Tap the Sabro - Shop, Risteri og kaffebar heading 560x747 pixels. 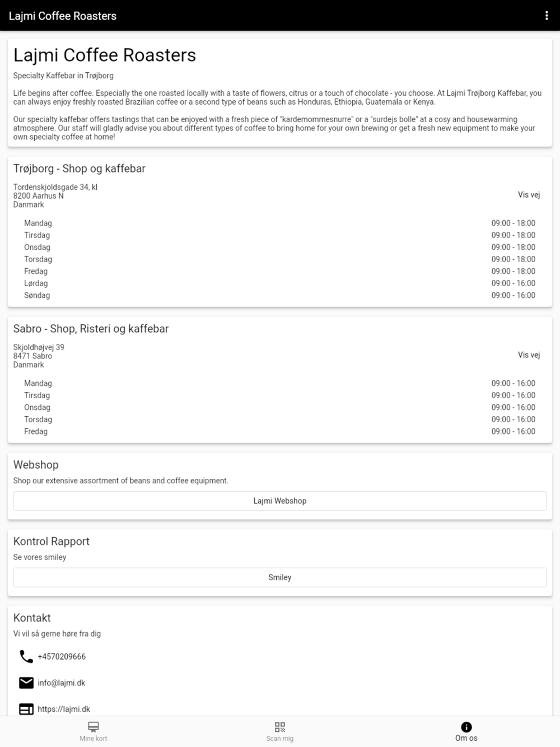coord(91,329)
